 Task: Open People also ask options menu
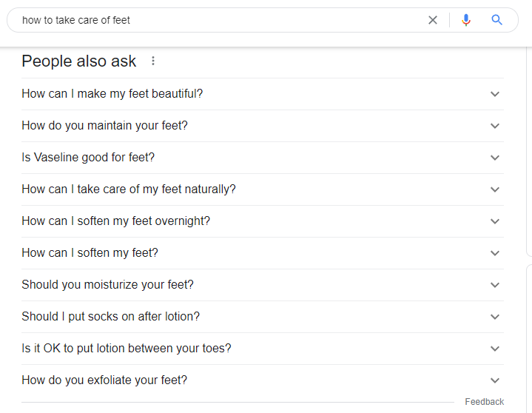pyautogui.click(x=153, y=61)
